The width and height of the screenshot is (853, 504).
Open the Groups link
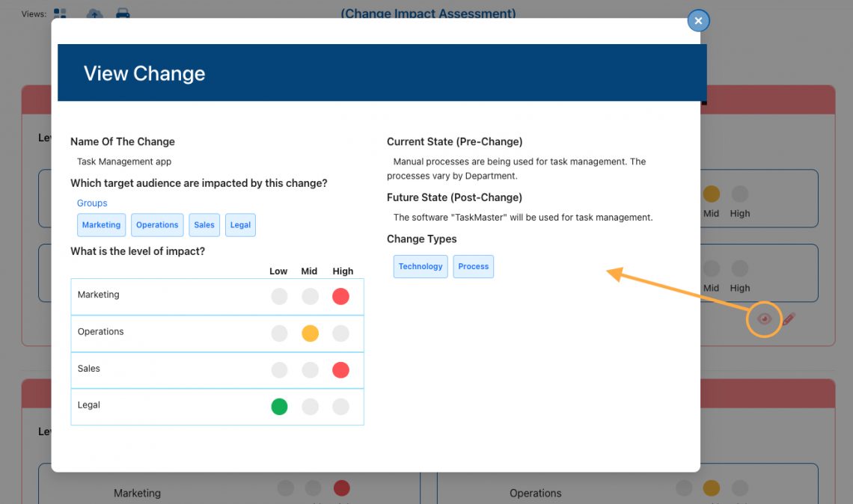coord(91,203)
